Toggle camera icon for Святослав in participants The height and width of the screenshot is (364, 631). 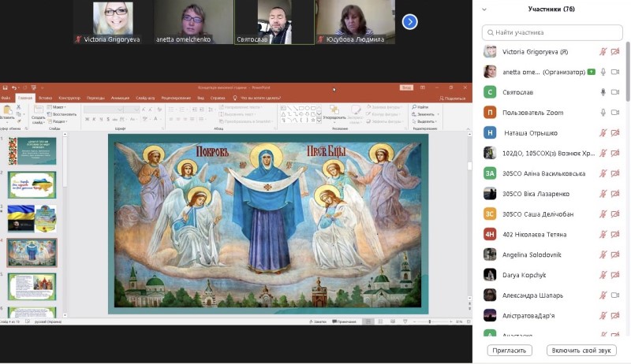(x=615, y=92)
